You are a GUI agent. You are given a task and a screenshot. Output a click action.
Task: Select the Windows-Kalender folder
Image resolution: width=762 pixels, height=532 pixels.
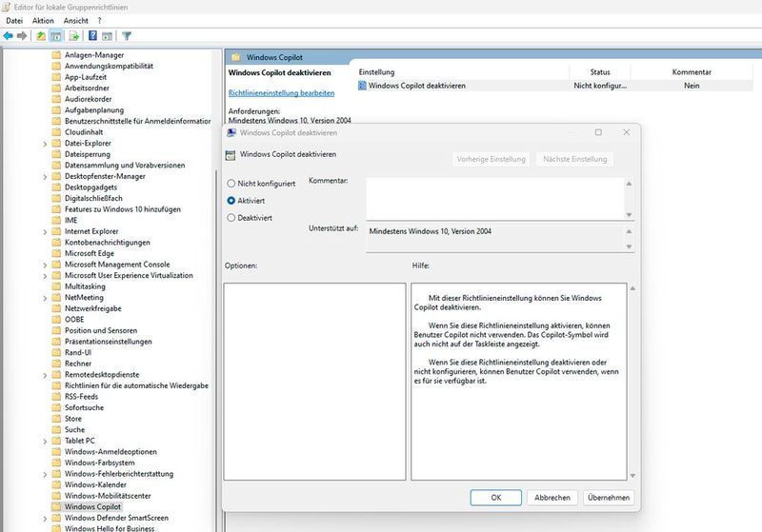(95, 485)
